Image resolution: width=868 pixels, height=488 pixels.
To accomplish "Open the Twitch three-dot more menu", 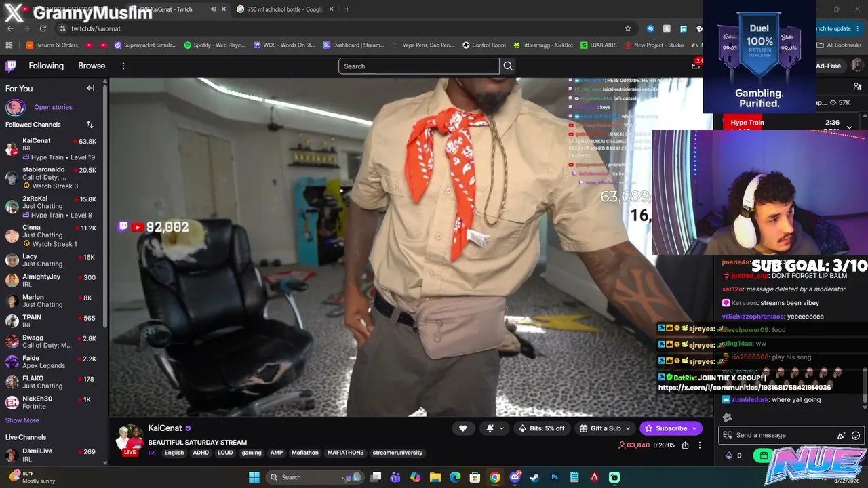I will click(x=123, y=66).
